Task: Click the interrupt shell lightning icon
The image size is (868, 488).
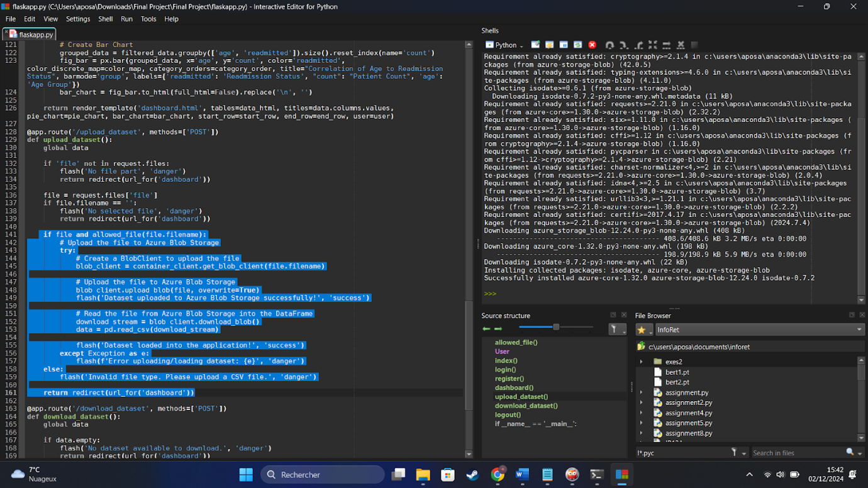Action: click(550, 45)
